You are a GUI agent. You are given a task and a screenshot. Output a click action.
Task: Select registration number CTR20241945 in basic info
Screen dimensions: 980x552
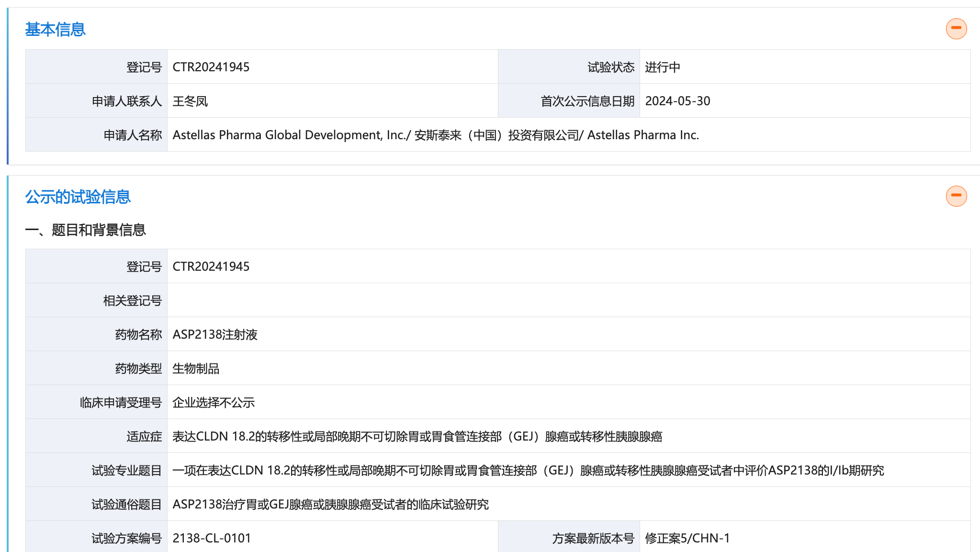tap(211, 67)
